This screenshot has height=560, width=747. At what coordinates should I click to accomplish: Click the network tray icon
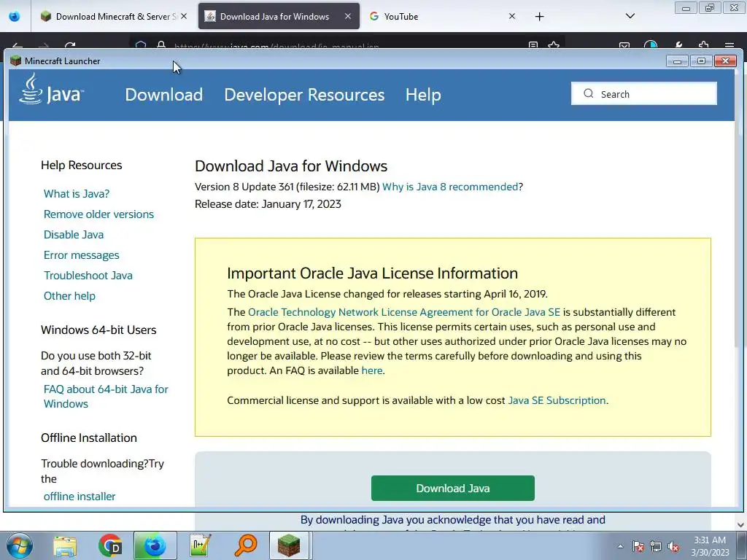tap(656, 546)
